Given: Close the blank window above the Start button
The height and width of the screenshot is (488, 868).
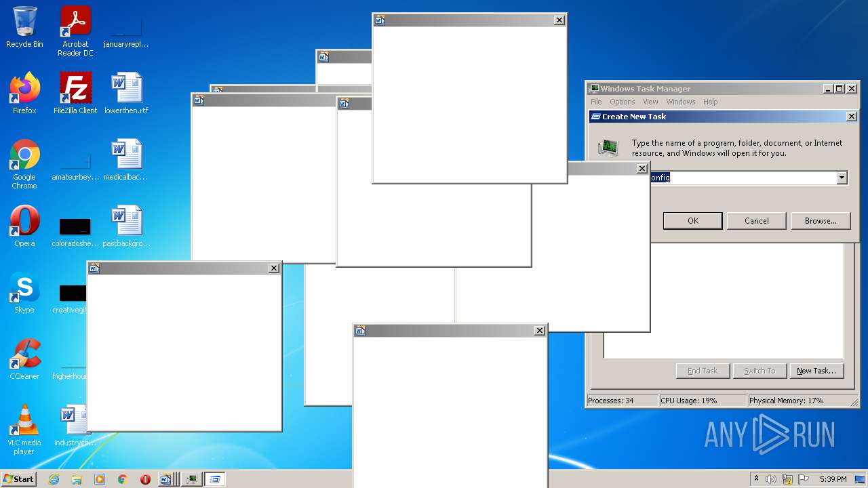Looking at the screenshot, I should [273, 268].
